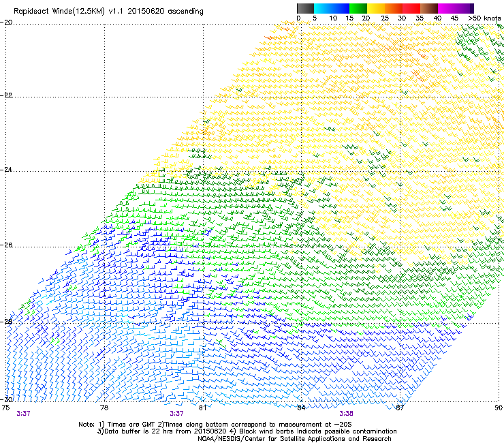Click the 'Note: 1) Times are GMT' footer line
504x443 pixels.
215,425
